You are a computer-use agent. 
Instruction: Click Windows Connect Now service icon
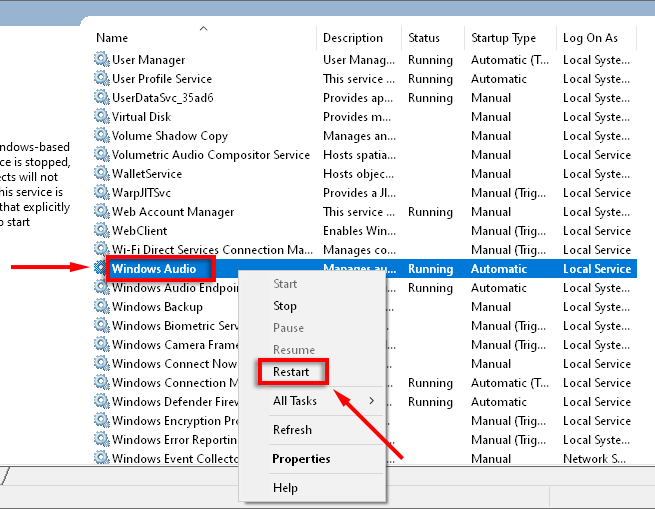coord(102,364)
